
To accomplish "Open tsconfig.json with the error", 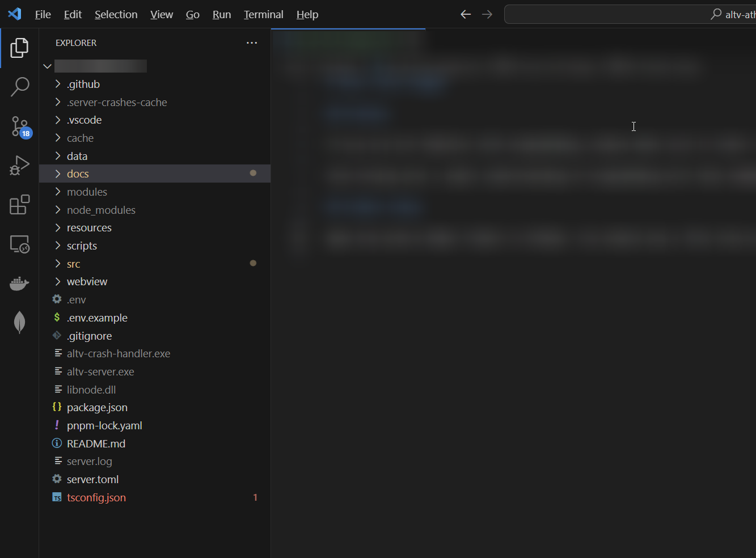I will click(x=96, y=498).
